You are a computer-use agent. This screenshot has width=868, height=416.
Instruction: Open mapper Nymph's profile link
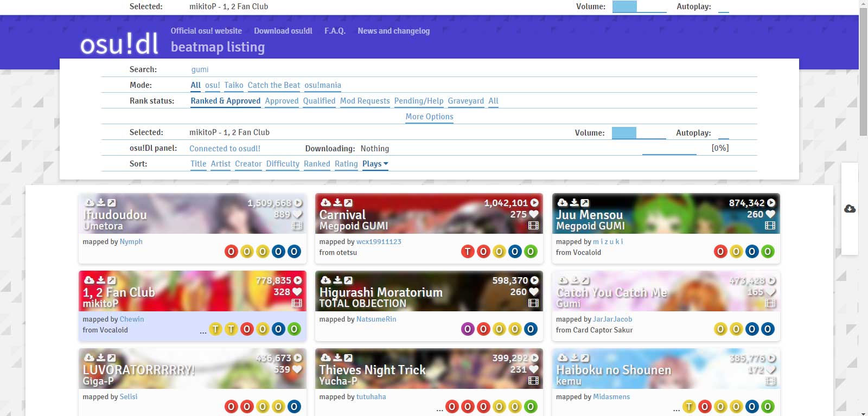[131, 242]
